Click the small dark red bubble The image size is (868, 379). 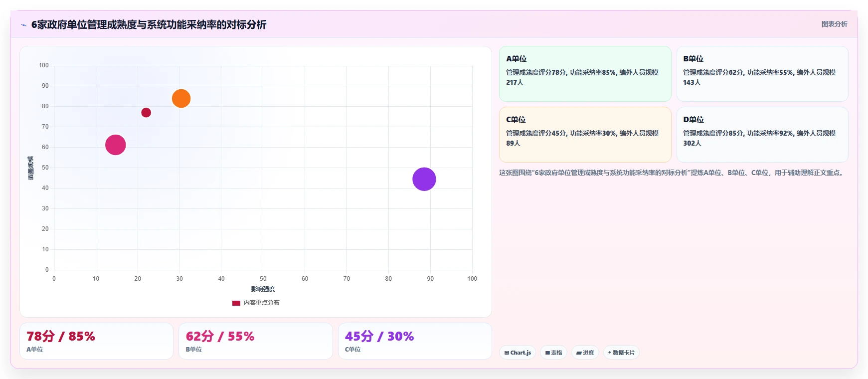146,113
